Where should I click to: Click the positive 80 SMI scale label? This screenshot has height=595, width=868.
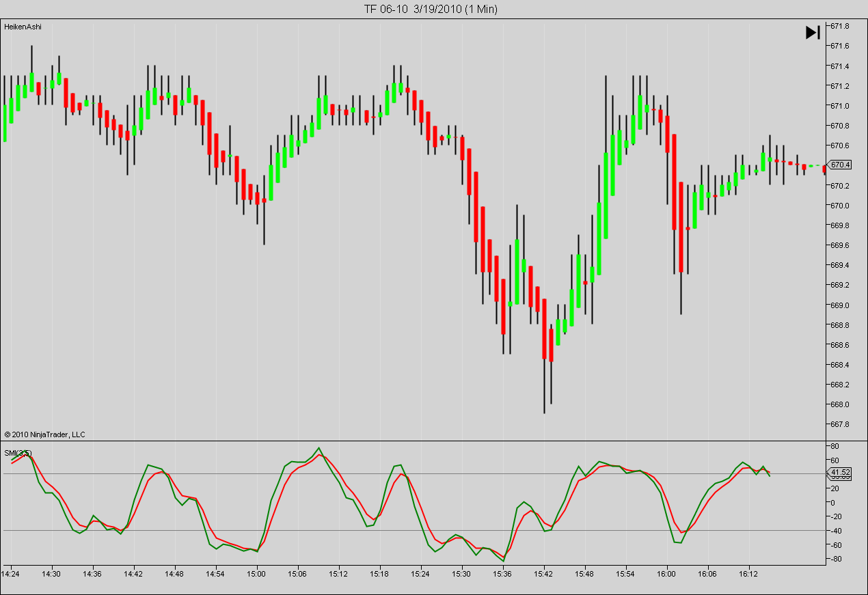pos(835,446)
